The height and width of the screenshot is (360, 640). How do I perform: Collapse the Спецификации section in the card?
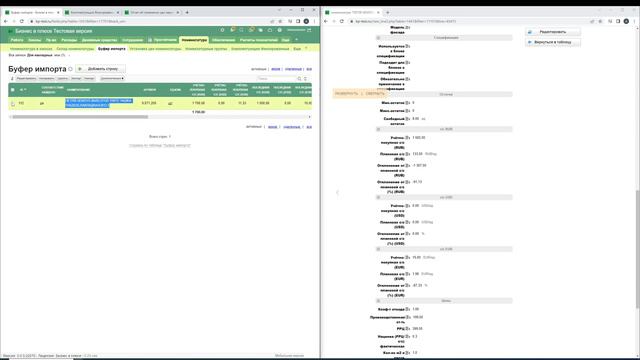tap(378, 38)
